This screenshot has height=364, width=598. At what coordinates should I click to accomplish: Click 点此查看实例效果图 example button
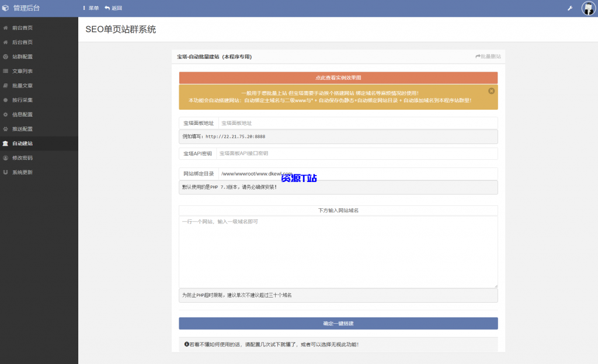click(x=338, y=78)
